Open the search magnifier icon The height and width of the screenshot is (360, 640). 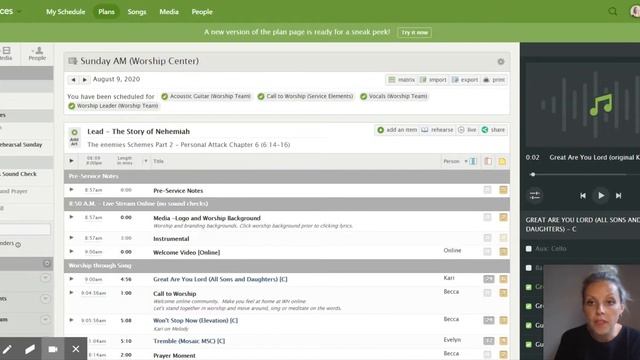point(613,11)
